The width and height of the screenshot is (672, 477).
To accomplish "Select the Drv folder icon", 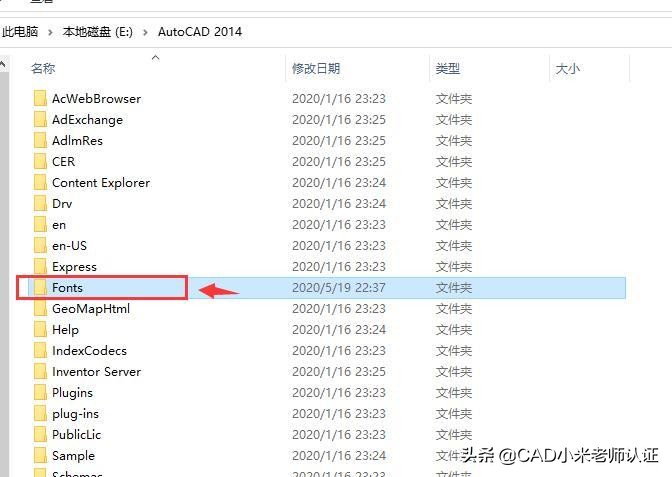I will point(40,203).
